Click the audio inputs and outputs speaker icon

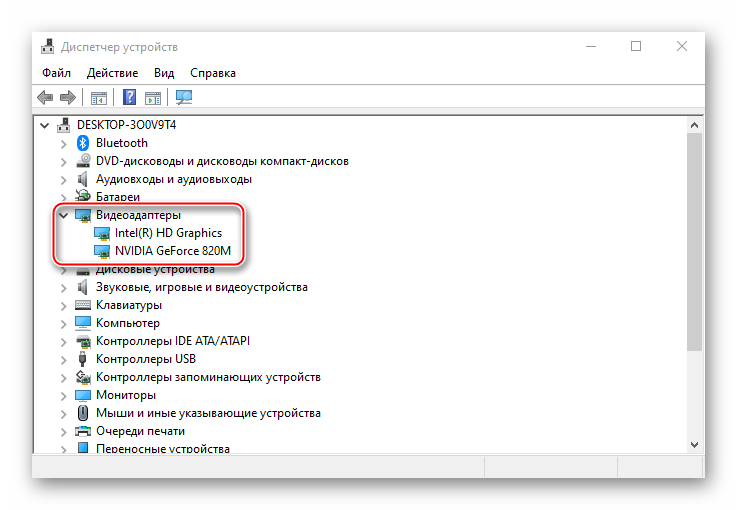[x=82, y=179]
